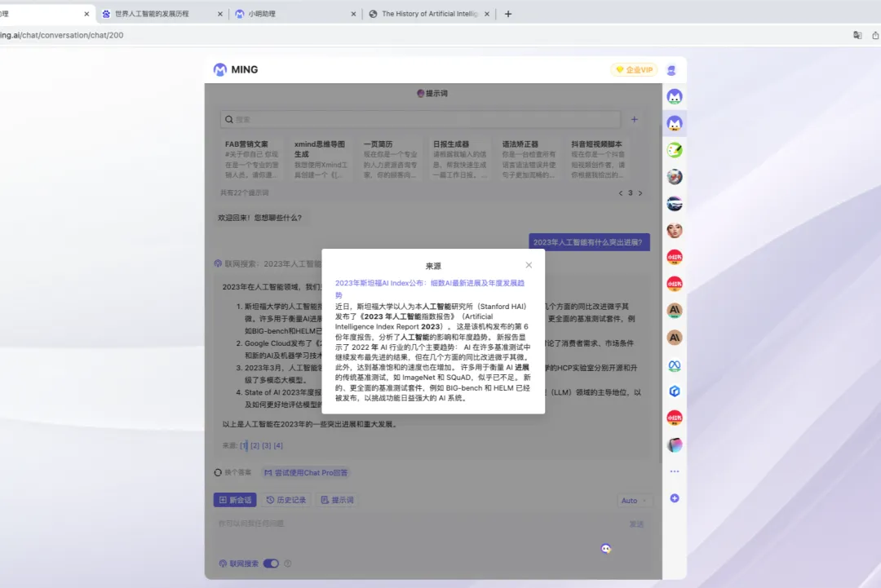The width and height of the screenshot is (881, 588).
Task: Click the floating robot assistant icon above input
Action: tap(606, 550)
